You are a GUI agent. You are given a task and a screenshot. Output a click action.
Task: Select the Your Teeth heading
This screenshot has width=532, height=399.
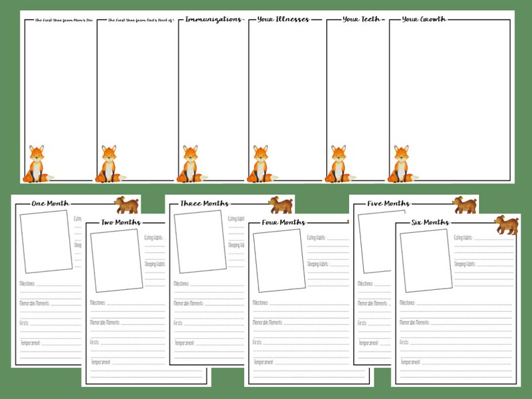tap(361, 19)
